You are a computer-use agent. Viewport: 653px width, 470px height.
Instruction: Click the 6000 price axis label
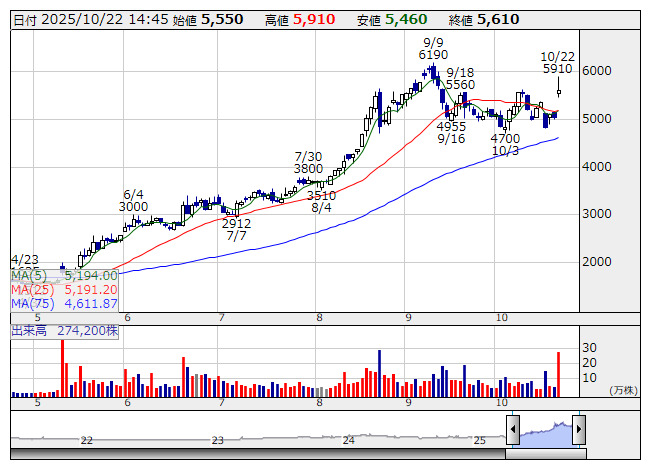(x=596, y=71)
